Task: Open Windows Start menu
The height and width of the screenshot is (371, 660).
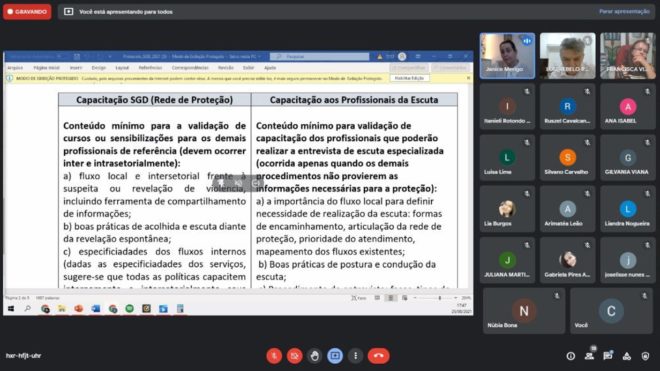Action: point(11,309)
